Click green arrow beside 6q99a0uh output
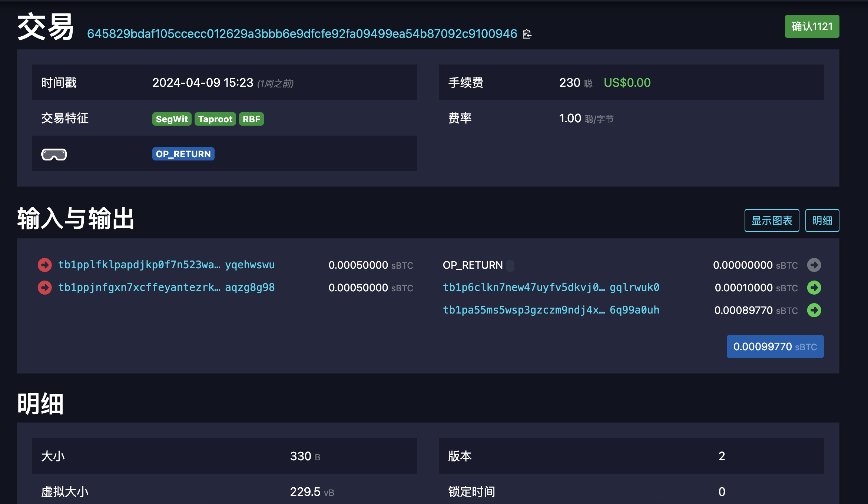Screen dimensions: 868x504 point(814,310)
